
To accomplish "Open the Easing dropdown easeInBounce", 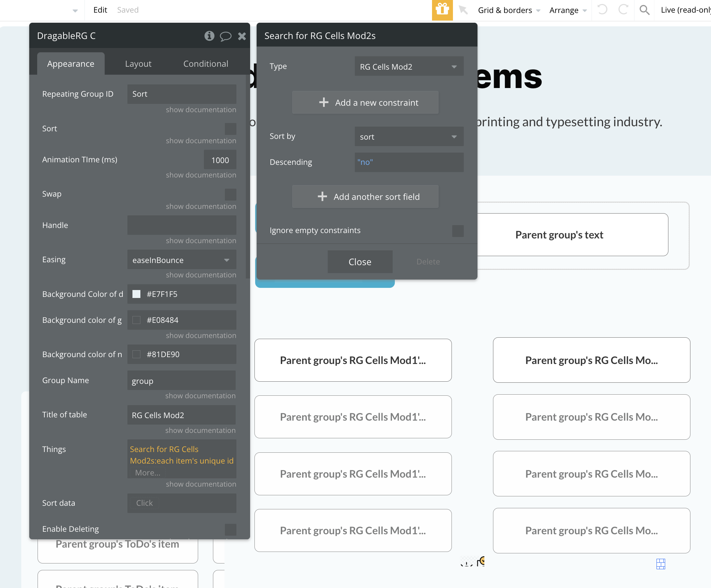I will click(182, 260).
